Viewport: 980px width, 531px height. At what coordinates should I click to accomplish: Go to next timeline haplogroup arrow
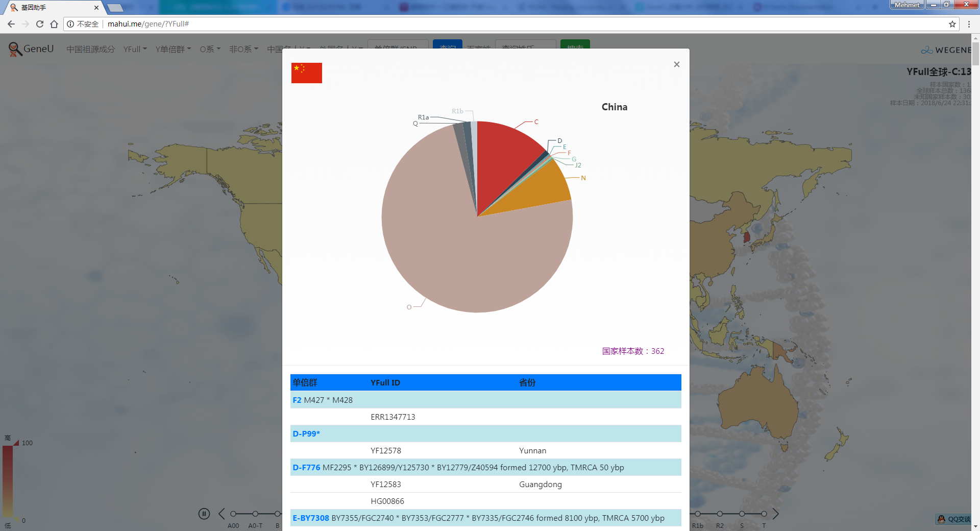pyautogui.click(x=775, y=514)
